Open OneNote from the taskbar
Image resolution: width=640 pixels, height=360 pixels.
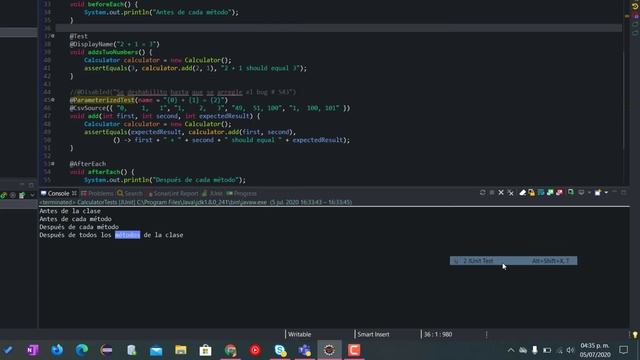click(33, 350)
